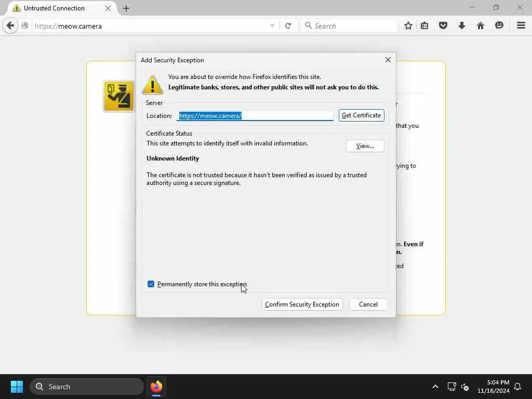Click 'This site attempts to identify itself' text
532x399 pixels.
click(x=228, y=143)
